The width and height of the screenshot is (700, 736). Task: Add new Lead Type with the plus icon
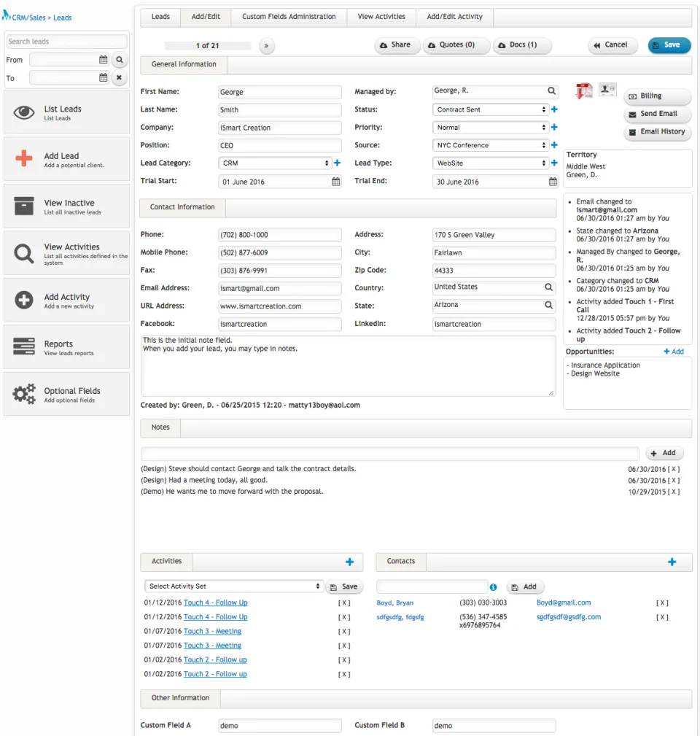coord(555,163)
